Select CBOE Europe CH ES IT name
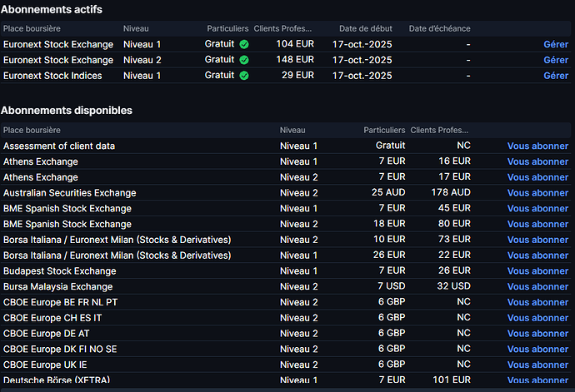 point(52,318)
